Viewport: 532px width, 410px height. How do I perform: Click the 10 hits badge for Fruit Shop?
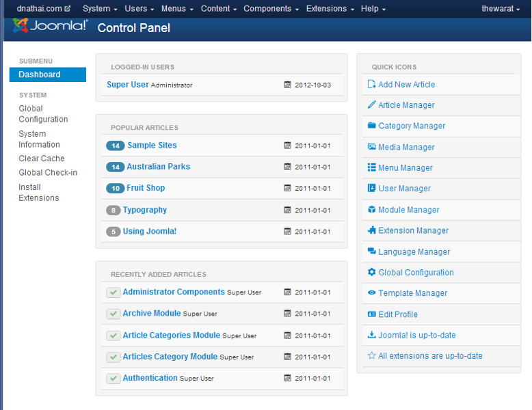[x=116, y=188]
